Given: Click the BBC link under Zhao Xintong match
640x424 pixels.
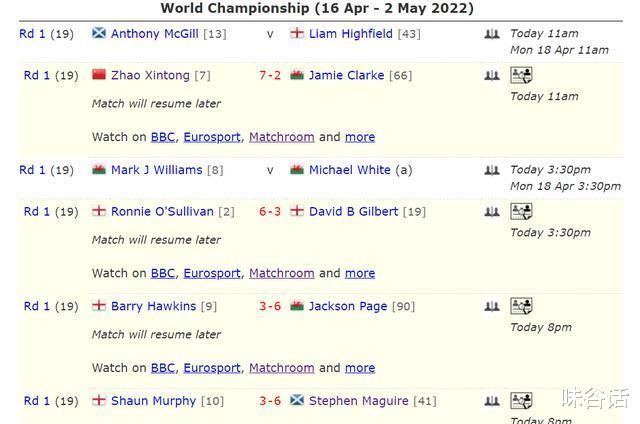Looking at the screenshot, I should [163, 137].
